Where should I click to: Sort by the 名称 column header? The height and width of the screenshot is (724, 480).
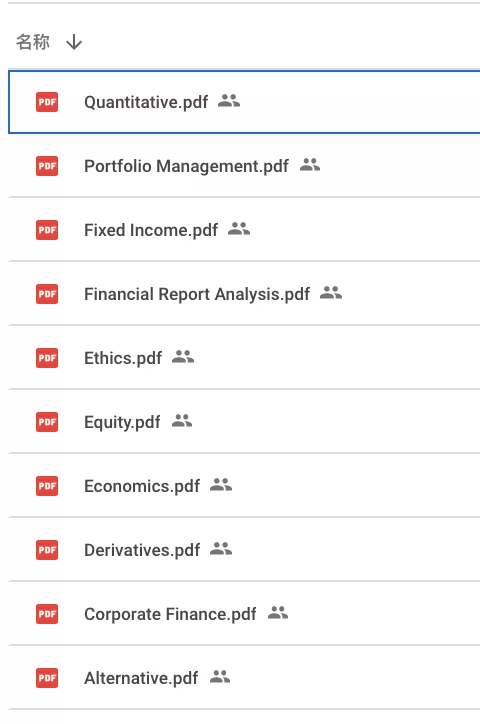point(33,42)
